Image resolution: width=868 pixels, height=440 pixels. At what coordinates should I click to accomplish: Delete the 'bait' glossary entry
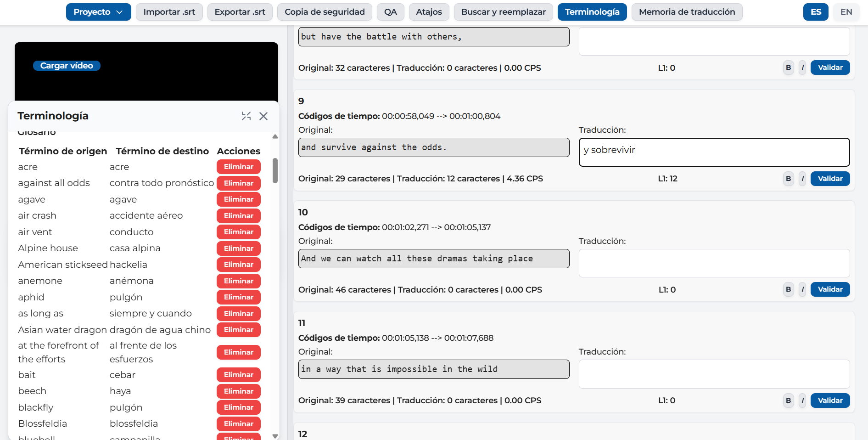239,375
